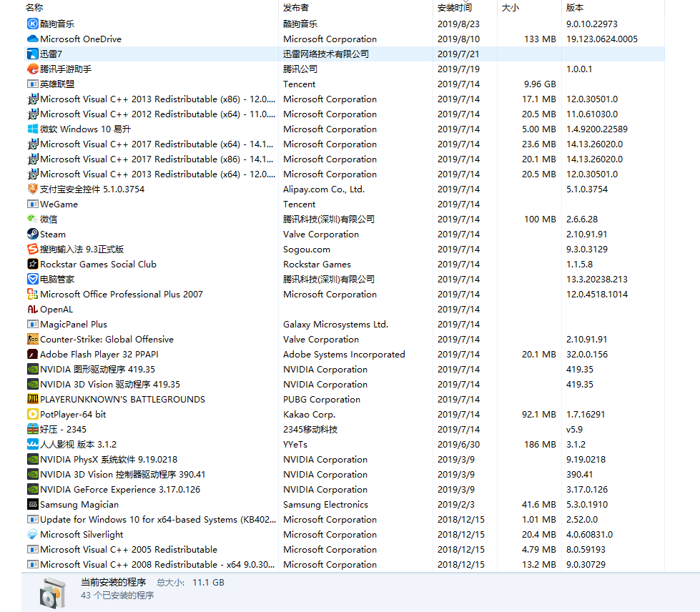This screenshot has height=612, width=700.
Task: Click publisher PUBG Corporation
Action: tap(322, 400)
